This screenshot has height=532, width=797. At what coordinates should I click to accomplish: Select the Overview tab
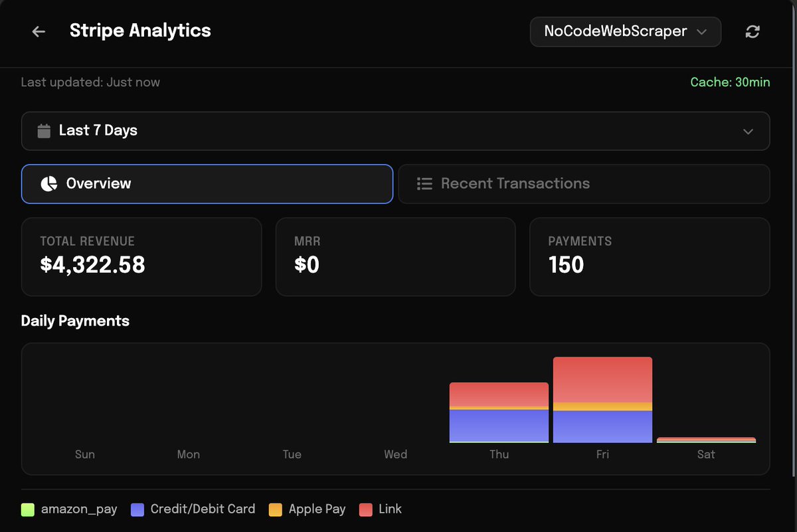pos(207,184)
